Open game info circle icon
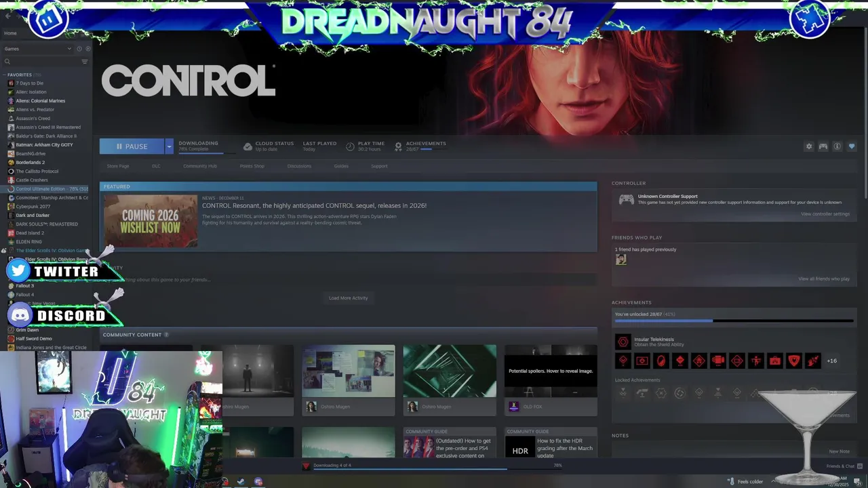Viewport: 868px width, 488px height. click(x=837, y=146)
